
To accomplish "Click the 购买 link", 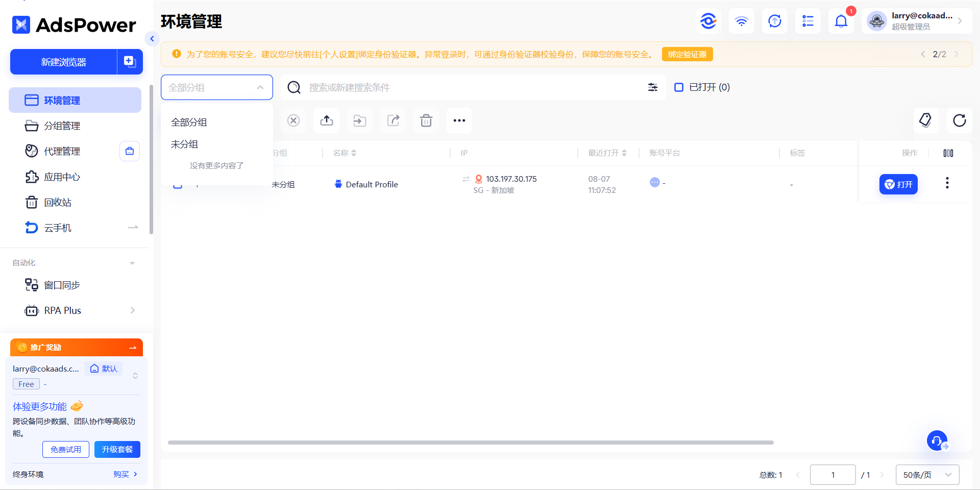I will 125,474.
